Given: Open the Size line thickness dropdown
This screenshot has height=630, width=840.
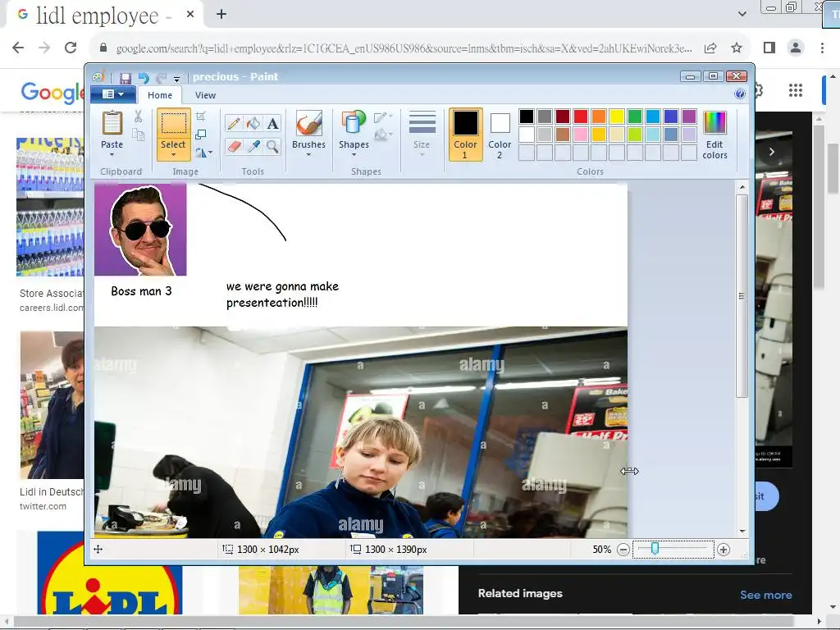Looking at the screenshot, I should (422, 134).
